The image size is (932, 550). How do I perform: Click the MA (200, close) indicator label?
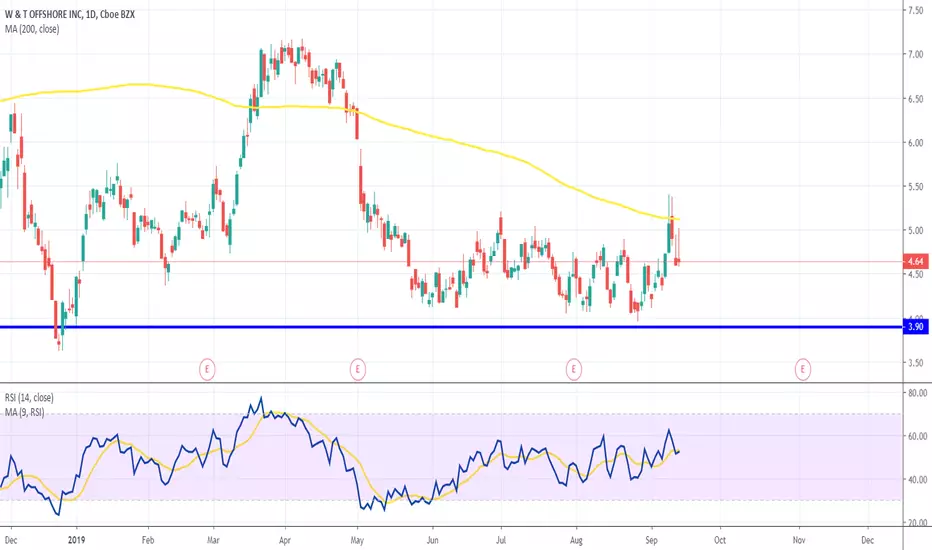(x=32, y=29)
